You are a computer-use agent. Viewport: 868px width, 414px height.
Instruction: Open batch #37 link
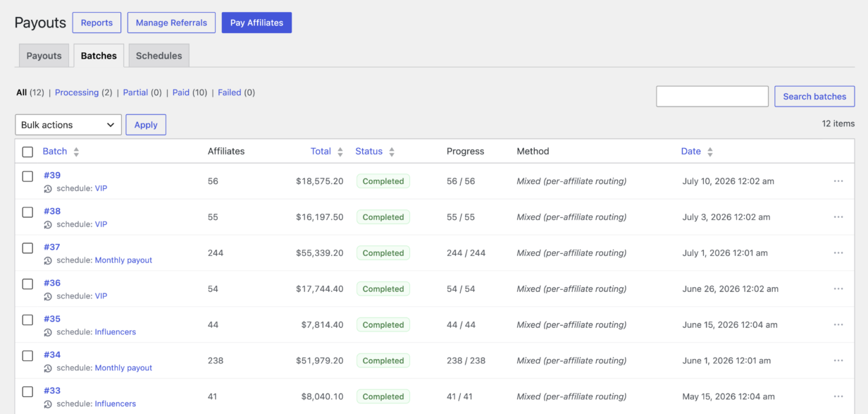point(52,248)
